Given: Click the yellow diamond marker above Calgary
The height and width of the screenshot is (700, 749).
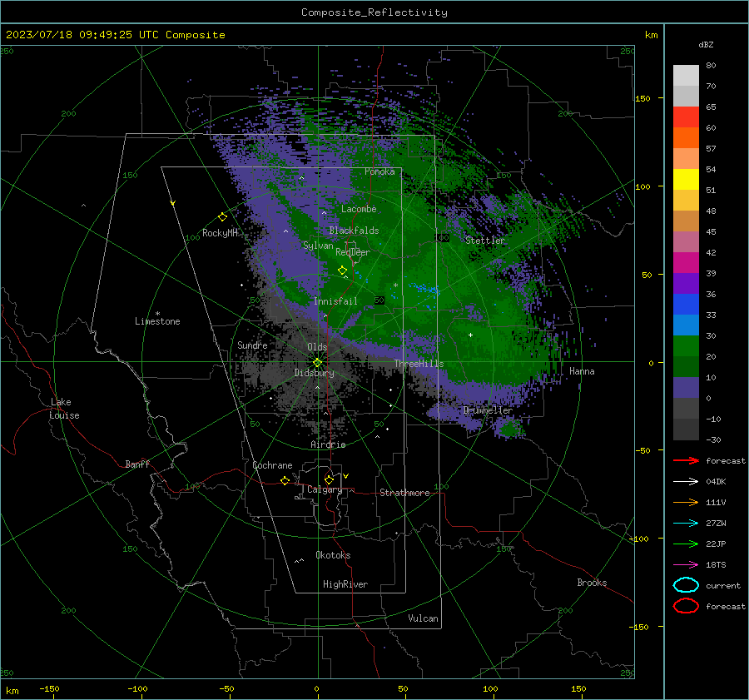Looking at the screenshot, I should pyautogui.click(x=329, y=479).
